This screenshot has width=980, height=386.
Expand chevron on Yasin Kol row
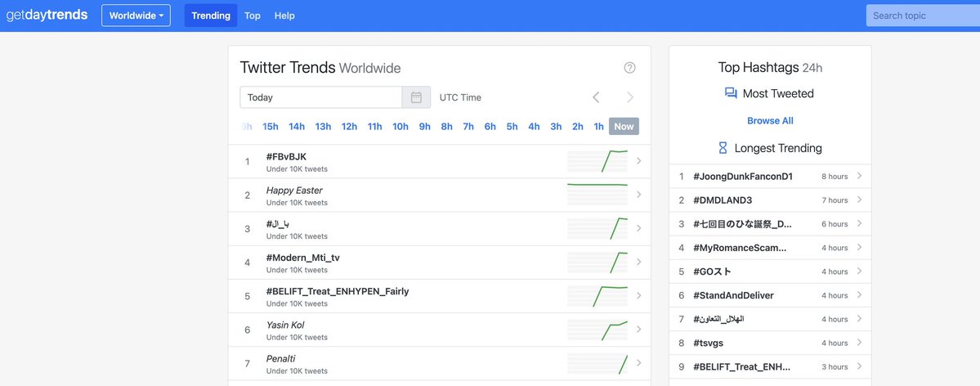pos(638,330)
